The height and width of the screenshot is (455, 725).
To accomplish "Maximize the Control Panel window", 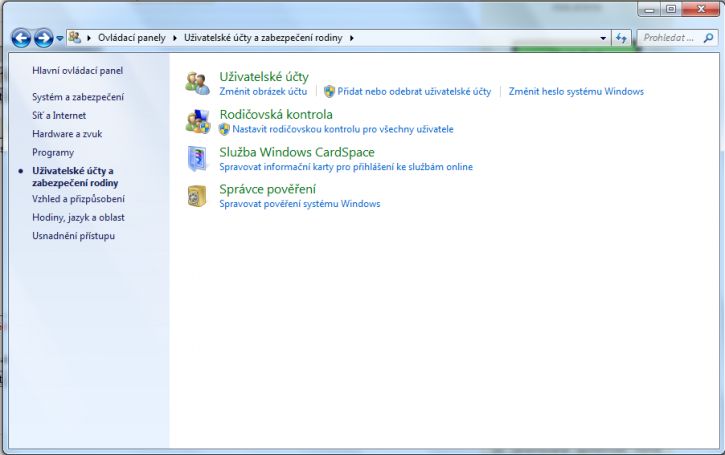I will (x=671, y=9).
